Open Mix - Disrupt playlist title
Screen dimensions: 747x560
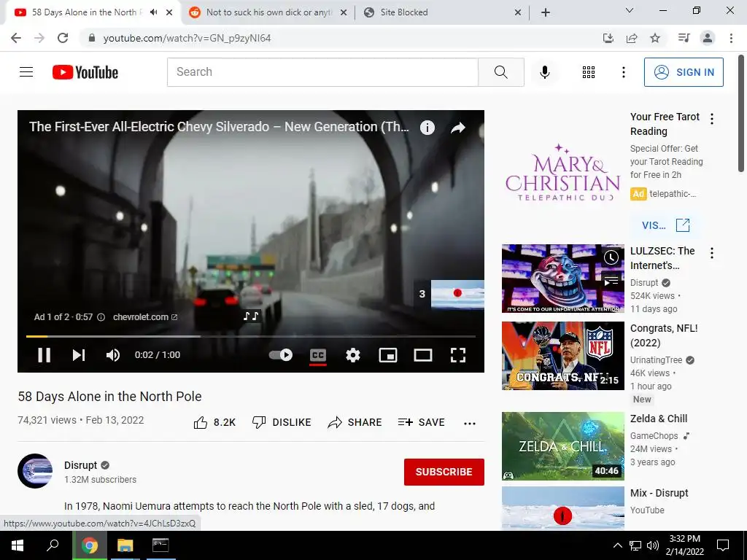(x=659, y=493)
